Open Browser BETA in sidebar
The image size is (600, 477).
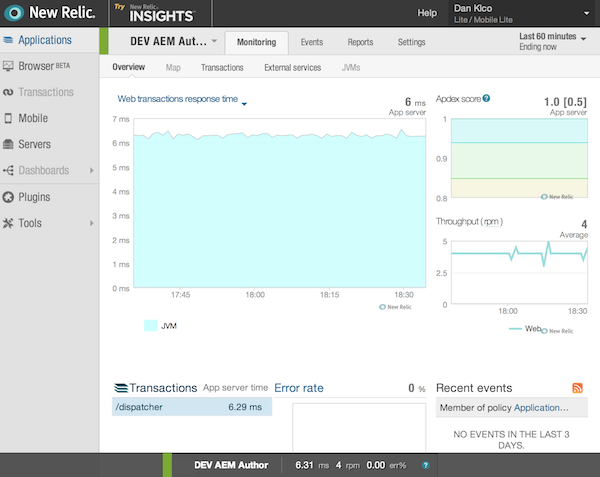44,66
